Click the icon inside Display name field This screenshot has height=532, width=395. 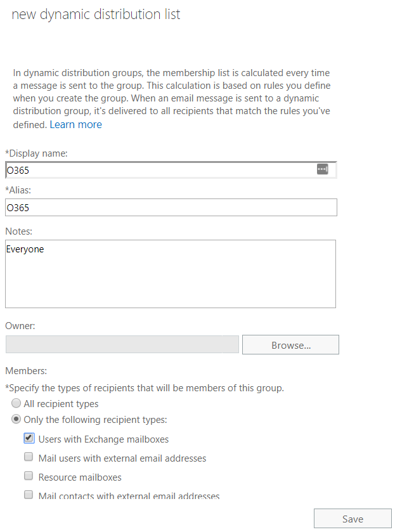pyautogui.click(x=322, y=169)
